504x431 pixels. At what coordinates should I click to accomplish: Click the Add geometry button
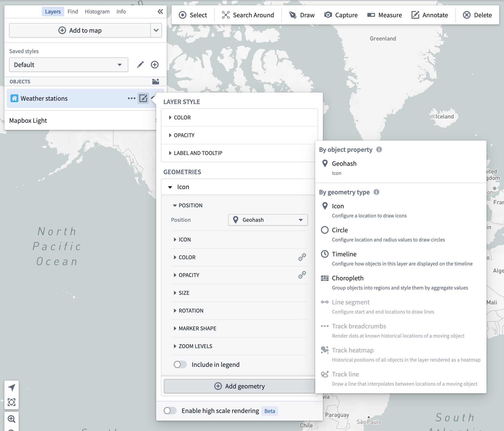240,386
